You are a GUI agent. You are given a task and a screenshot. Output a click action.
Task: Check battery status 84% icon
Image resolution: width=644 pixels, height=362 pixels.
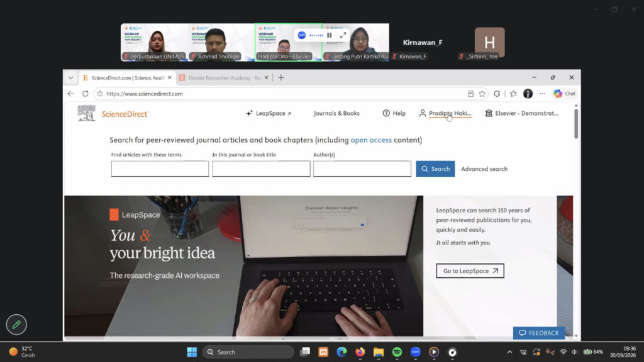tap(593, 352)
